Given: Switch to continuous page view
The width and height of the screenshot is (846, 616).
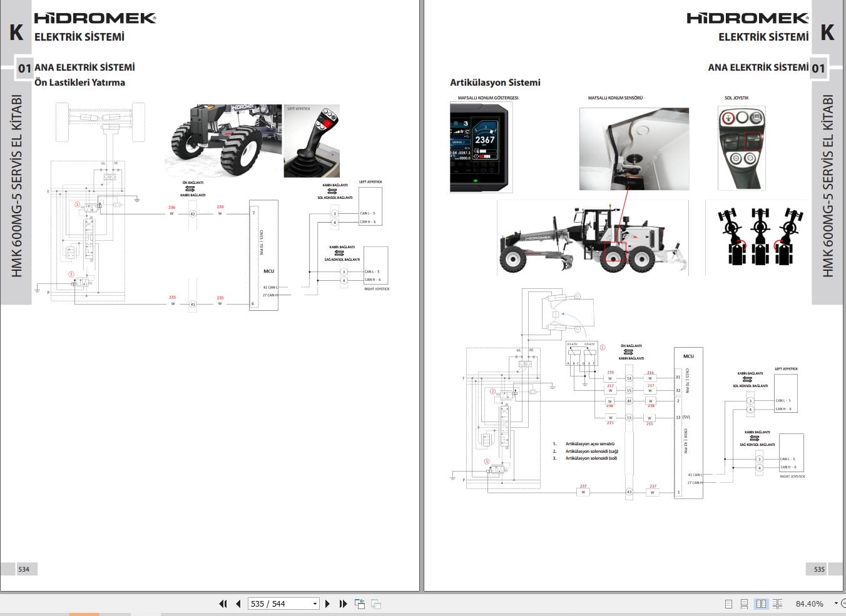Looking at the screenshot, I should point(744,603).
